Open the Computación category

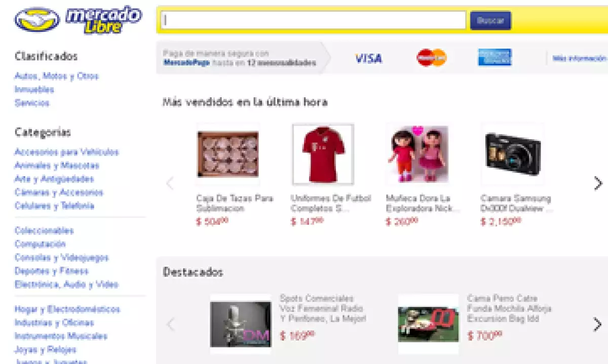40,244
